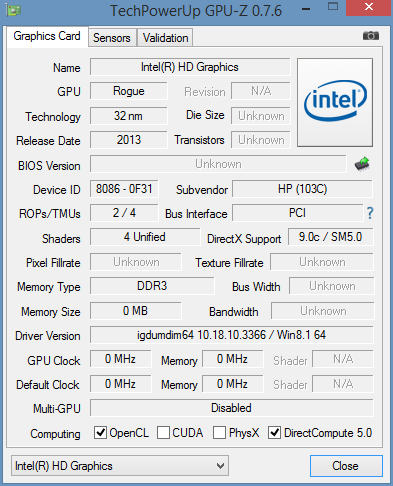Maximize the GPU-Z window
This screenshot has height=486, width=393.
pos(333,7)
